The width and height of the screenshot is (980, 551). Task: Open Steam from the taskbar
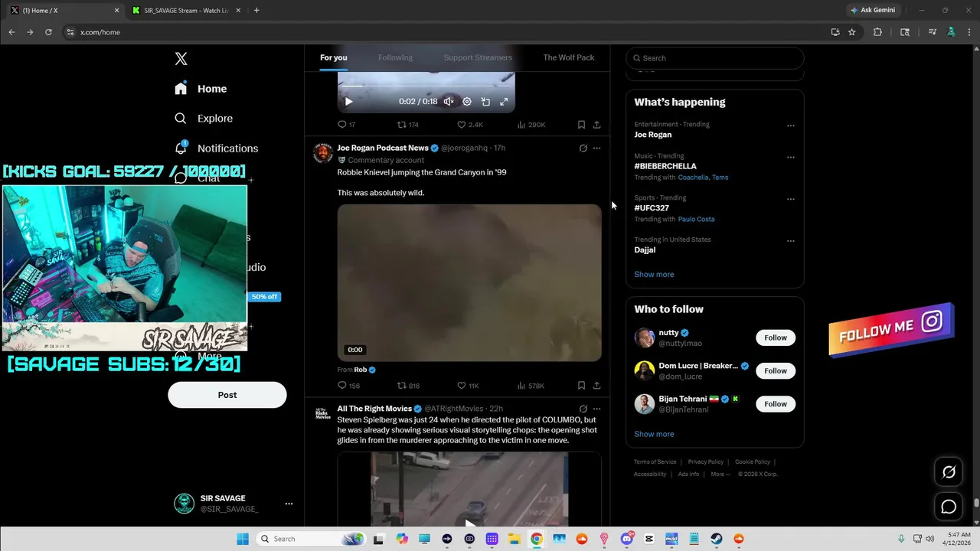716,539
